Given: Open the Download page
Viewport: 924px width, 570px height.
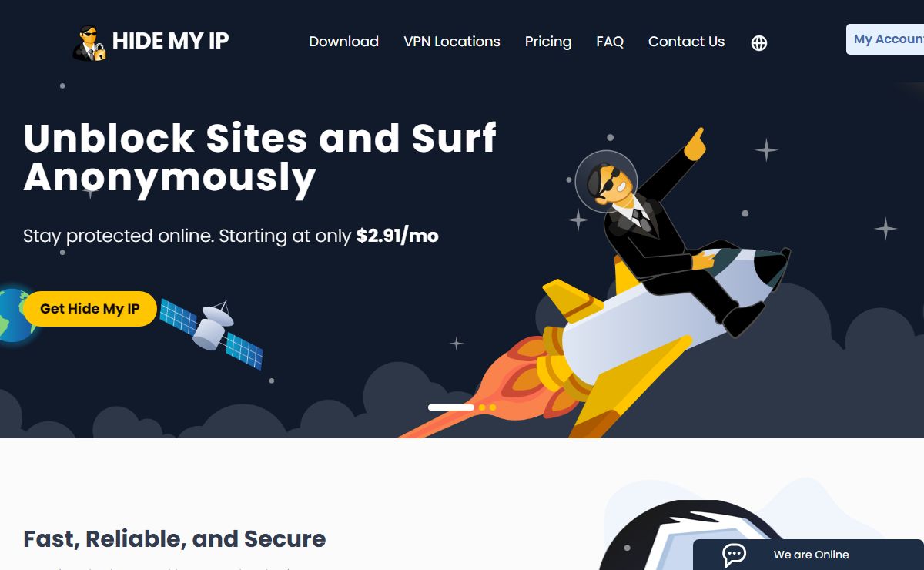Looking at the screenshot, I should [343, 42].
